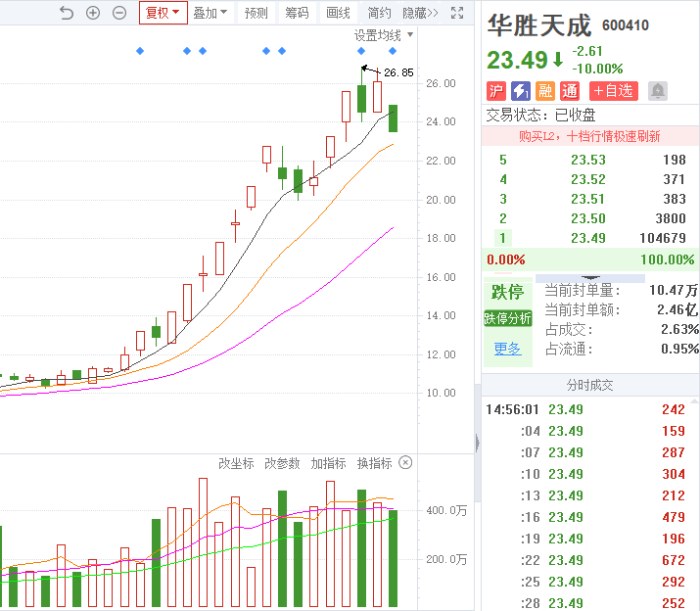Click sell level 2 volume 3800
The width and height of the screenshot is (700, 611).
tap(671, 219)
